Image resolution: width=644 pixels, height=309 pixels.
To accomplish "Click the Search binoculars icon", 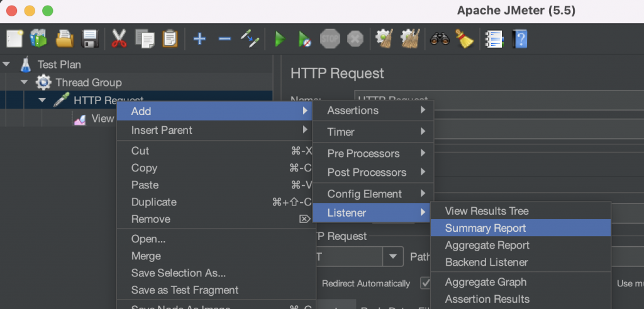I will tap(439, 39).
